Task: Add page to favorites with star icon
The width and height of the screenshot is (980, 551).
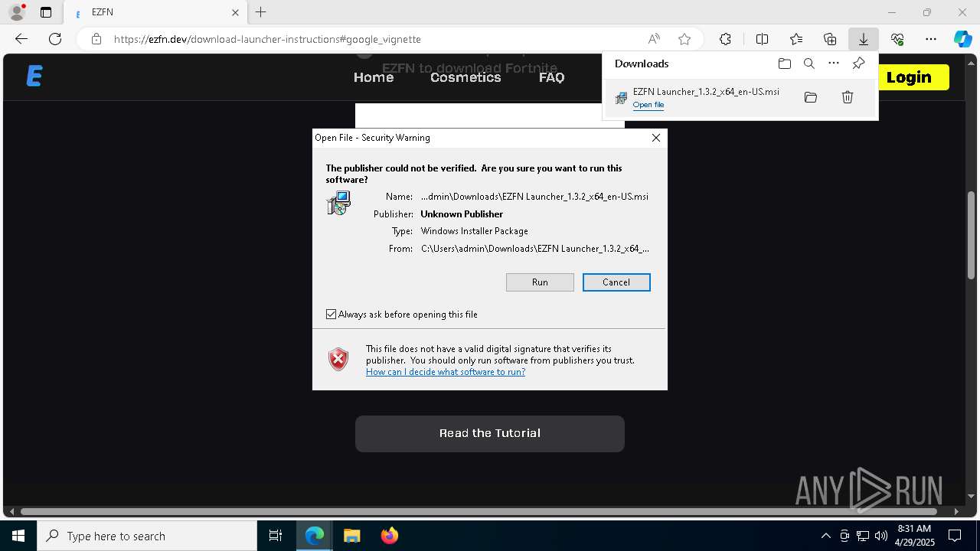Action: coord(684,39)
